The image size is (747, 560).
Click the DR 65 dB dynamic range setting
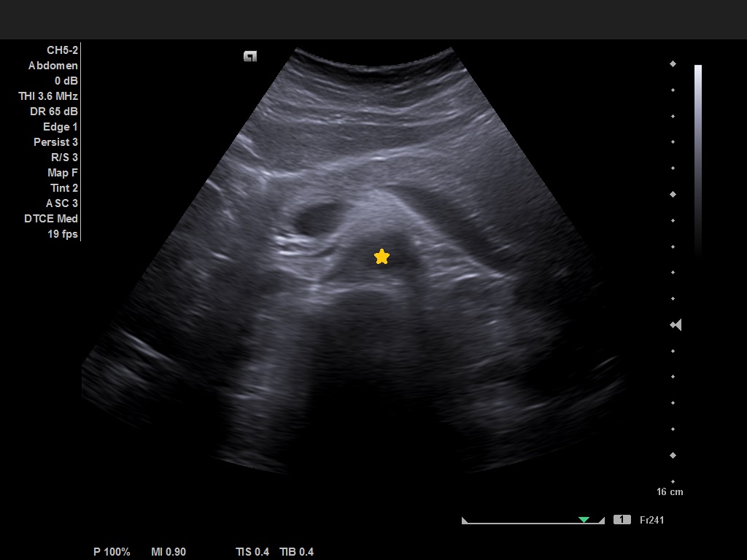(54, 112)
